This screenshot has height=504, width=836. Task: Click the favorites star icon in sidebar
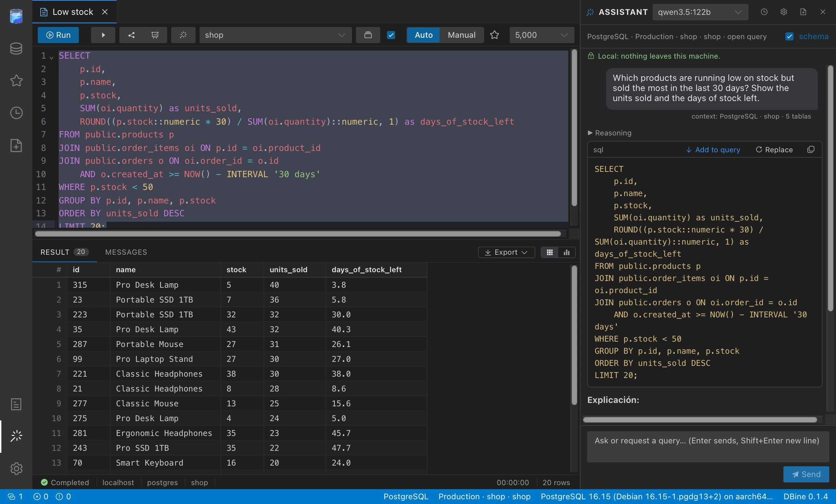16,81
